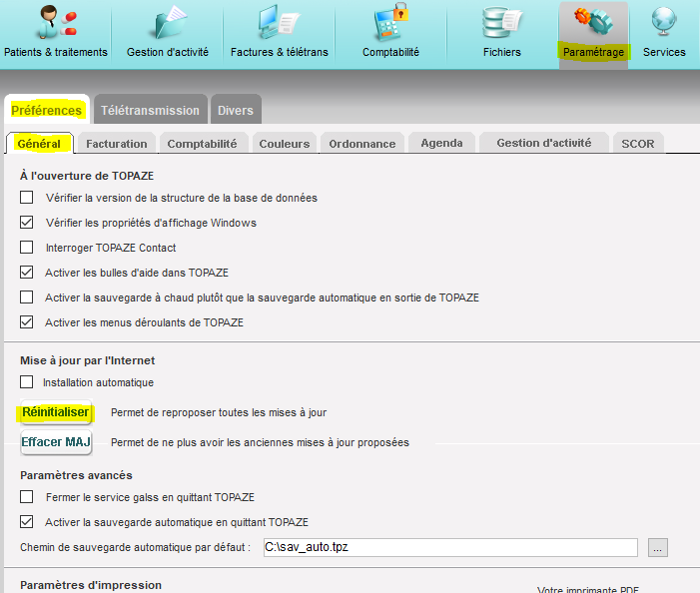Open the Ordonnance sub-tab

[x=362, y=144]
